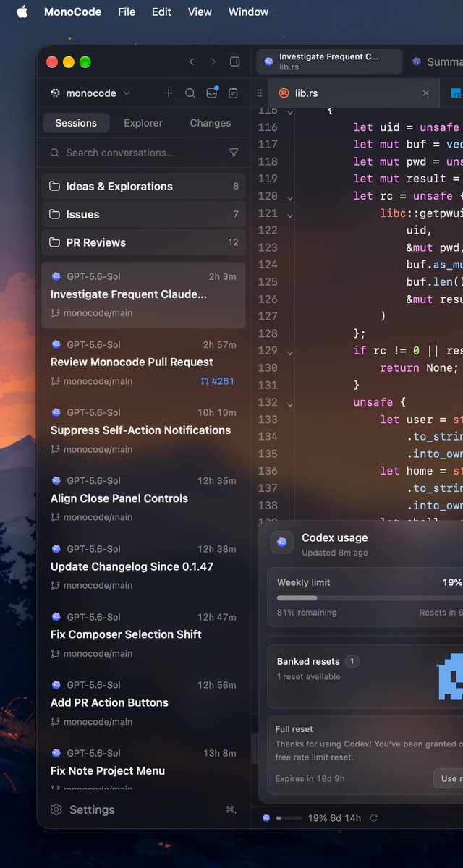463x868 pixels.
Task: Expand the Issues folder
Action: click(143, 214)
